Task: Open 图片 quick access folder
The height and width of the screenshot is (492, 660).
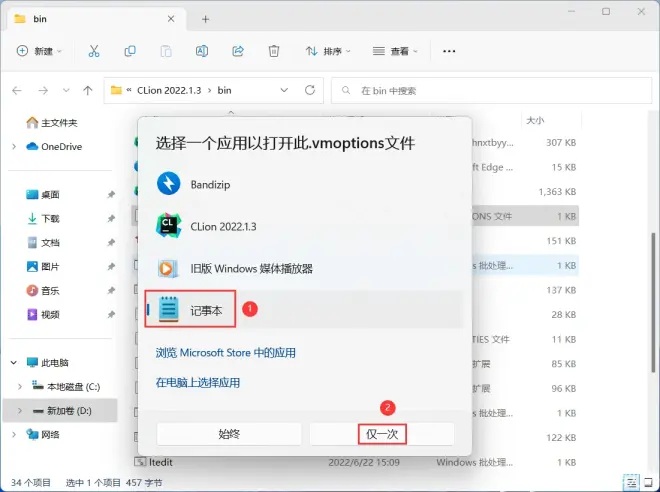Action: [43, 266]
